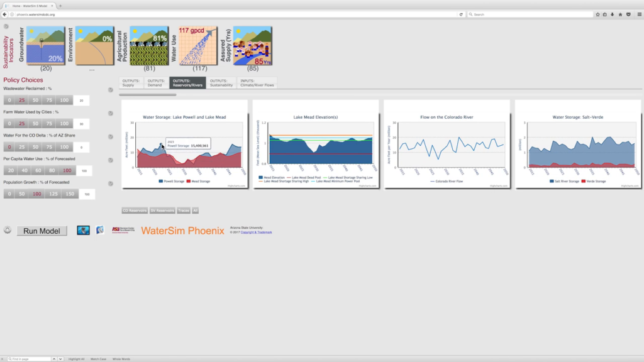Hide the Powell Storage series via legend
The width and height of the screenshot is (644, 362).
coord(171,181)
